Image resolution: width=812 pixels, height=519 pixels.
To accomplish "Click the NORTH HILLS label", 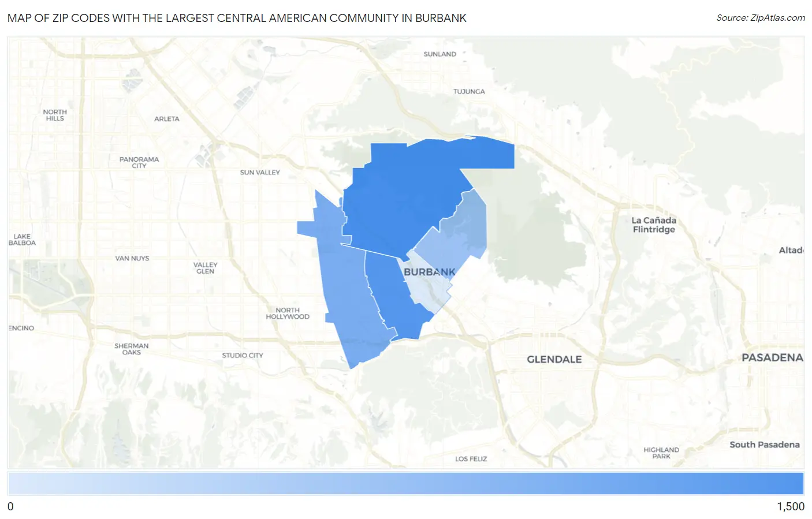I will click(55, 115).
